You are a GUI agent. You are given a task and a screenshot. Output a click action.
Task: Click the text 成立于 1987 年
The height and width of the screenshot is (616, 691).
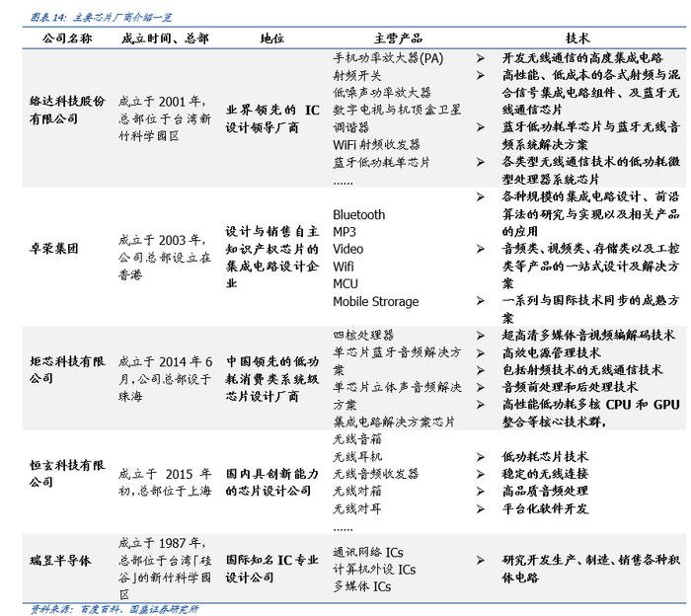pyautogui.click(x=161, y=543)
